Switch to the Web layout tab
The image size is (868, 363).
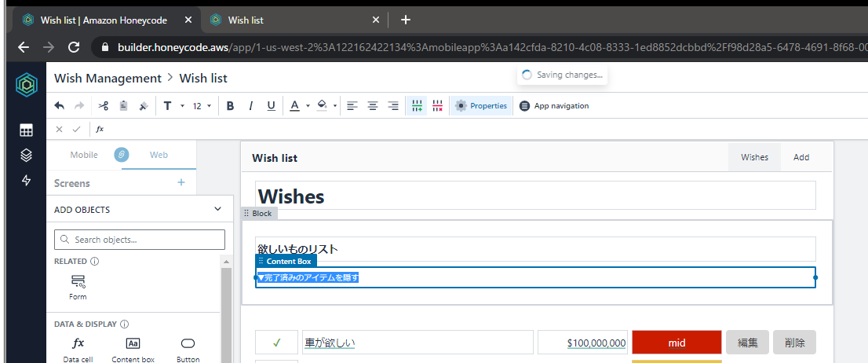159,155
